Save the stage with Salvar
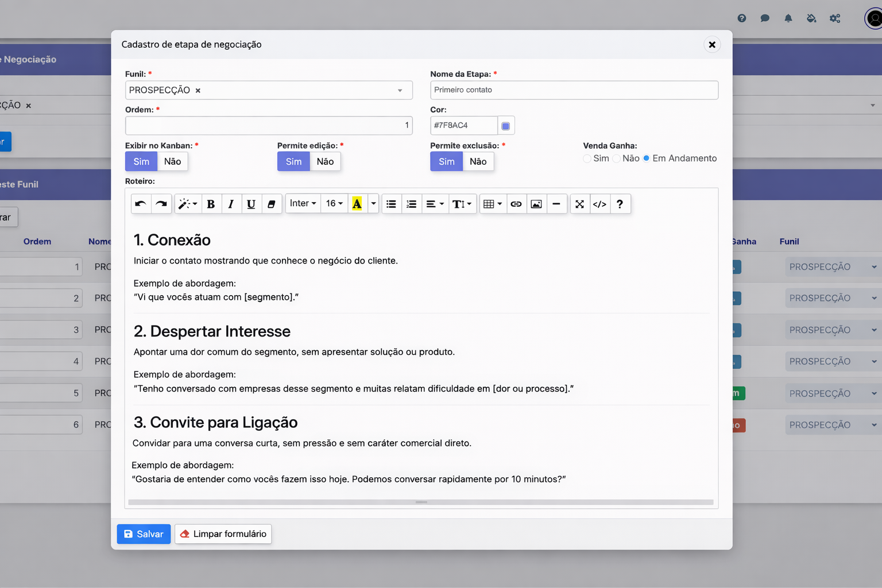Screen dimensions: 882x588 coord(144,534)
